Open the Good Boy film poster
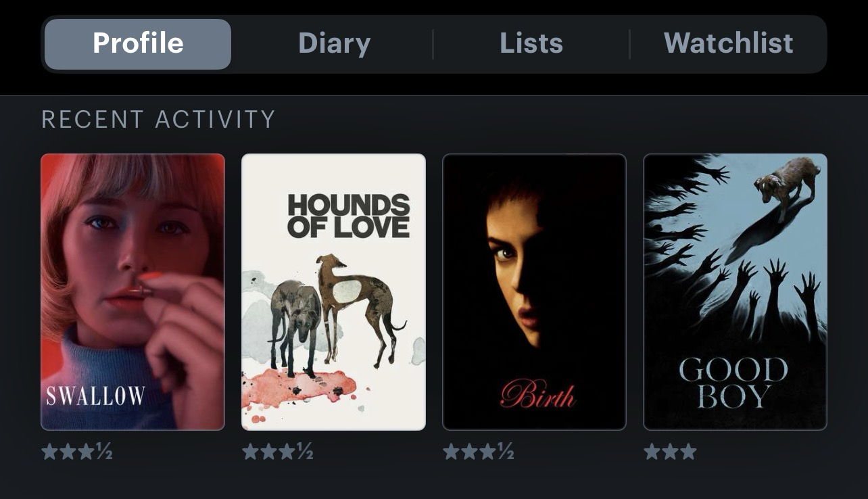The image size is (868, 499). [735, 292]
